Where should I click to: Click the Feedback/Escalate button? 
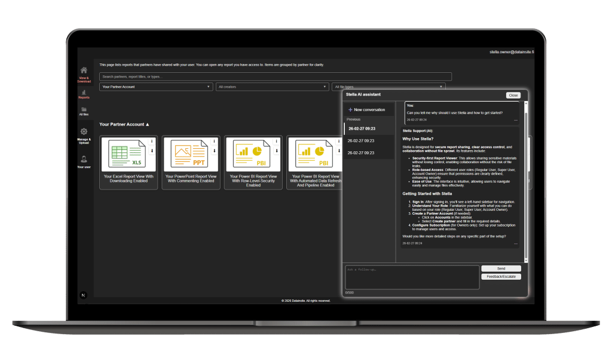[501, 277]
